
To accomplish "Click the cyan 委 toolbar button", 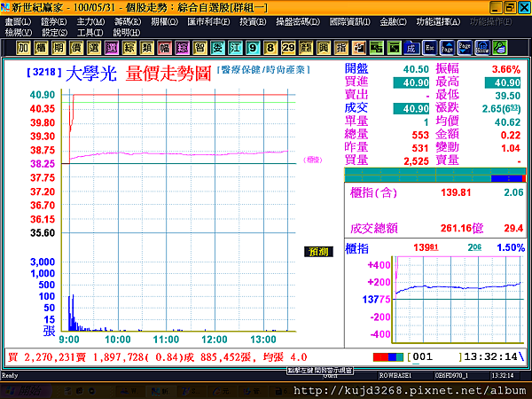I will click(217, 48).
